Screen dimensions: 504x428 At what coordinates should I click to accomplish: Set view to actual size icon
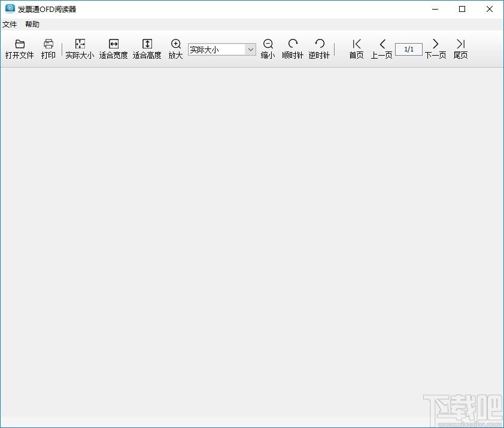(x=80, y=44)
